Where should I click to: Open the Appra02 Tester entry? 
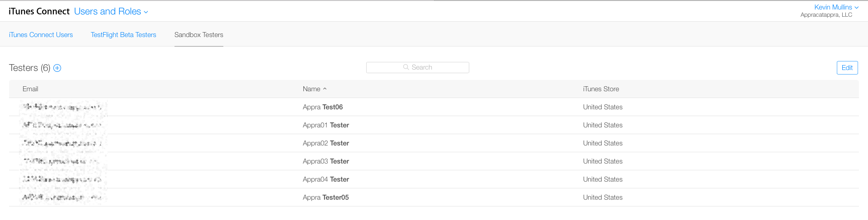tap(326, 143)
